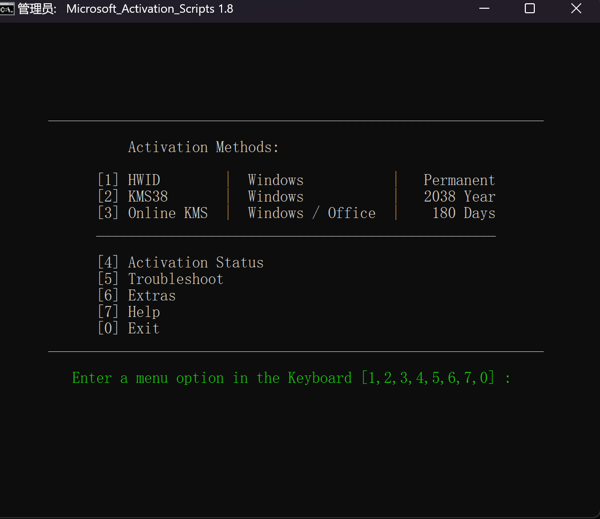Click the green Enter a menu option prompt
Viewport: 600px width, 519px height.
tap(291, 378)
